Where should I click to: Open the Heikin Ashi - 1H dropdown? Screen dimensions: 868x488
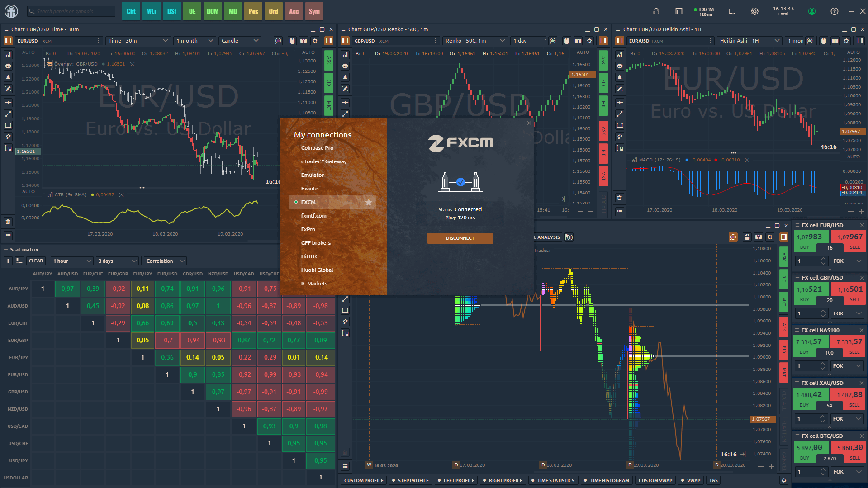click(749, 41)
